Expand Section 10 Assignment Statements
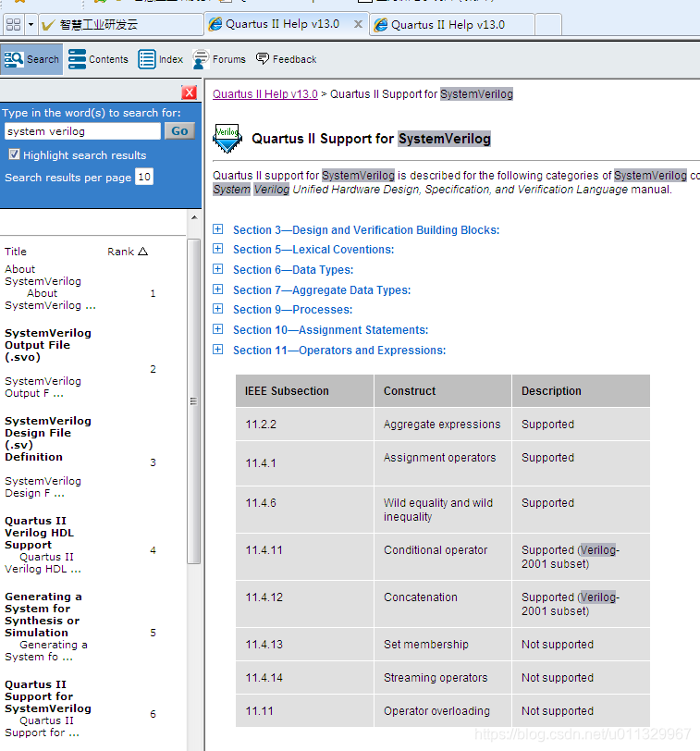Viewport: 700px width, 751px height. [x=218, y=329]
